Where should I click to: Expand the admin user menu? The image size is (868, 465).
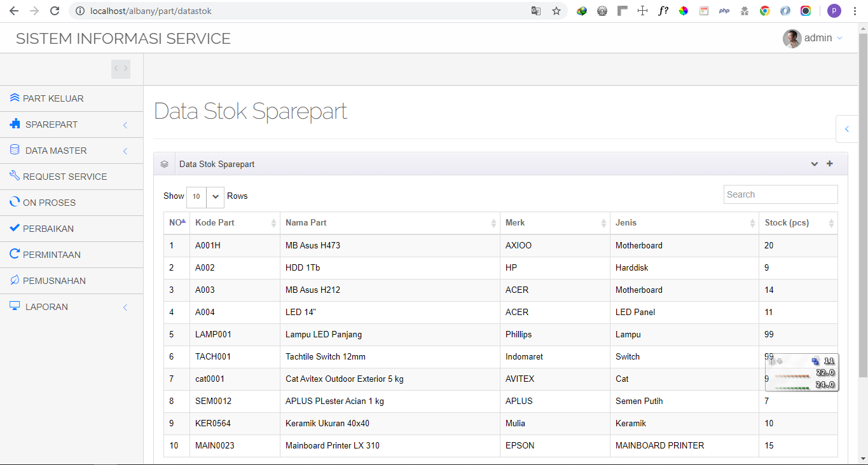tap(813, 38)
